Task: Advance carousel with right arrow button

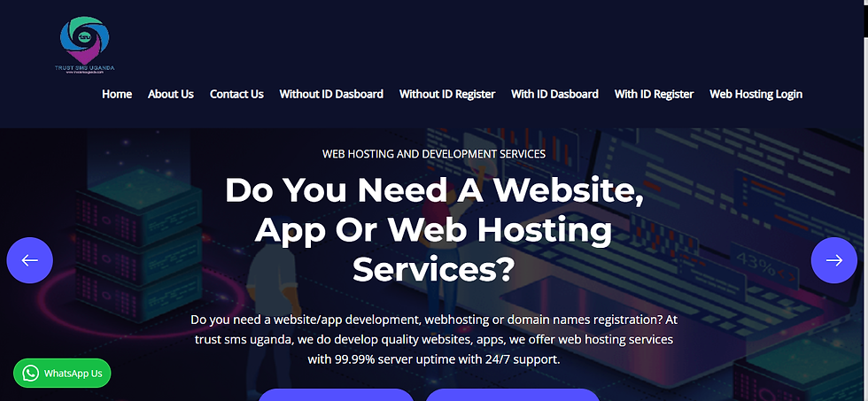Action: [833, 260]
